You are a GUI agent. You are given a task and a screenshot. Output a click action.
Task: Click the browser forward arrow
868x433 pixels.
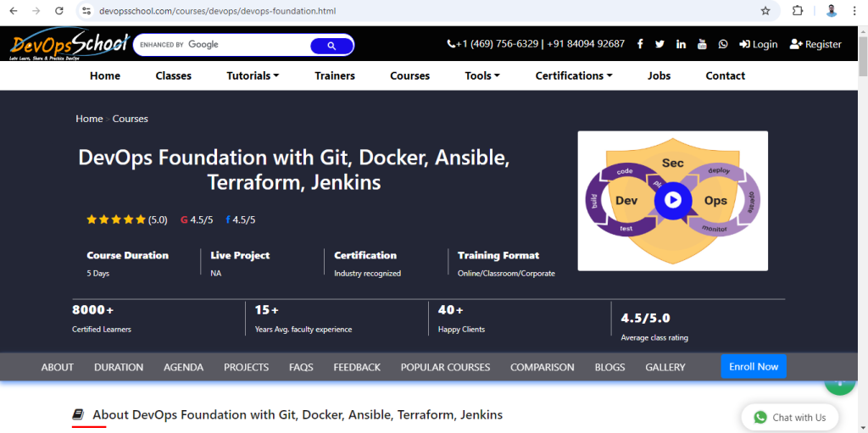click(x=36, y=10)
